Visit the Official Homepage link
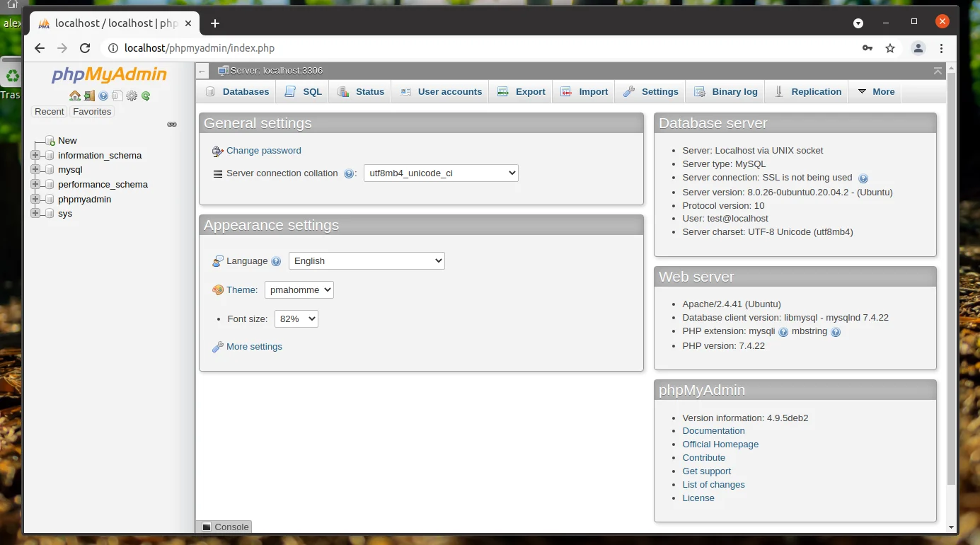 720,444
